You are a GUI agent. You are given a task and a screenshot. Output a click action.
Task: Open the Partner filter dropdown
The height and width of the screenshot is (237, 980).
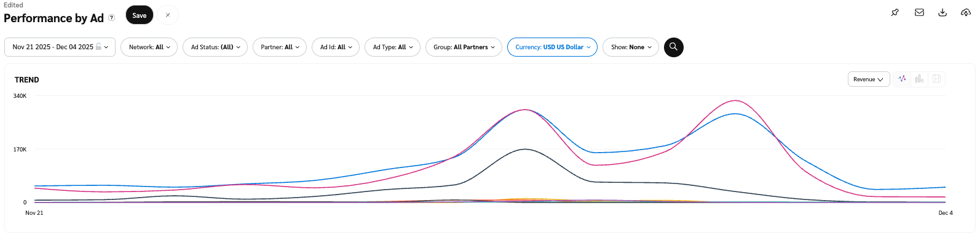280,47
